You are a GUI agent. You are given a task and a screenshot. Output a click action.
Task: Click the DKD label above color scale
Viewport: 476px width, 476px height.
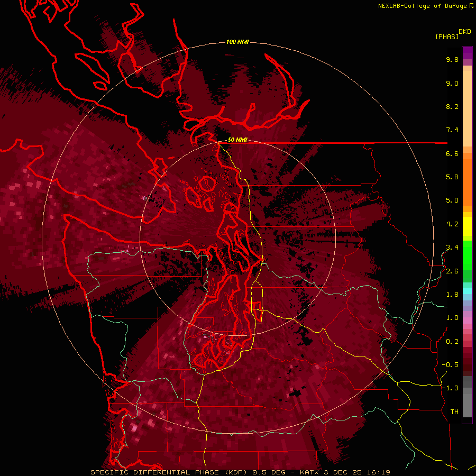tap(465, 32)
